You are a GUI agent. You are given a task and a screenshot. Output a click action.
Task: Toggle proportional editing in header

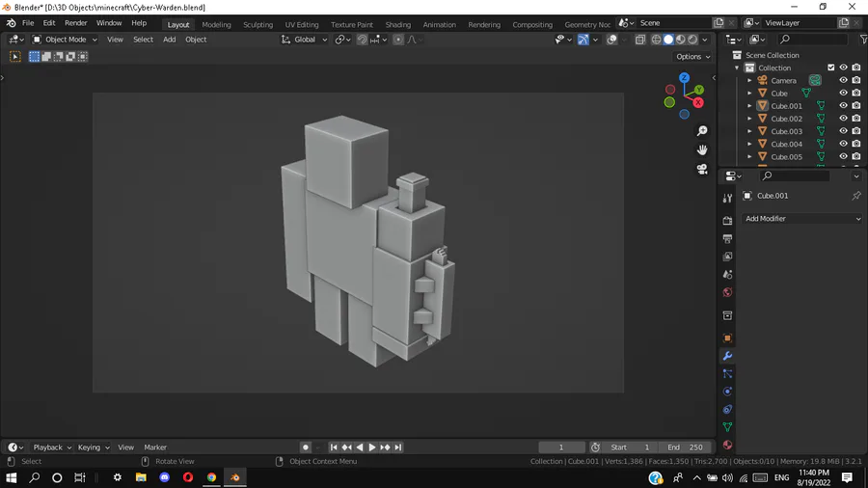pyautogui.click(x=398, y=40)
